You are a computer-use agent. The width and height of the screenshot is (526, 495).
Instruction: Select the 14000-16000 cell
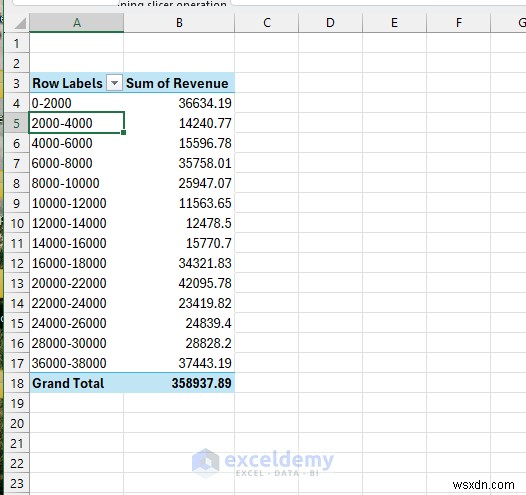point(77,243)
